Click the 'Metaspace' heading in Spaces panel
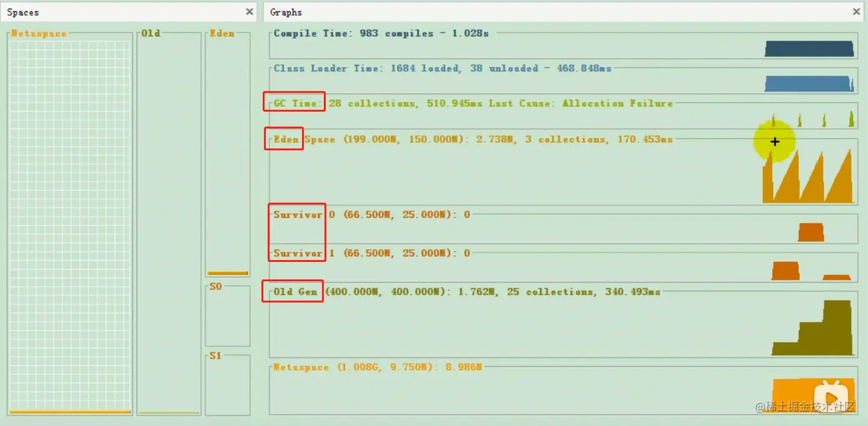This screenshot has width=868, height=426. click(x=39, y=34)
